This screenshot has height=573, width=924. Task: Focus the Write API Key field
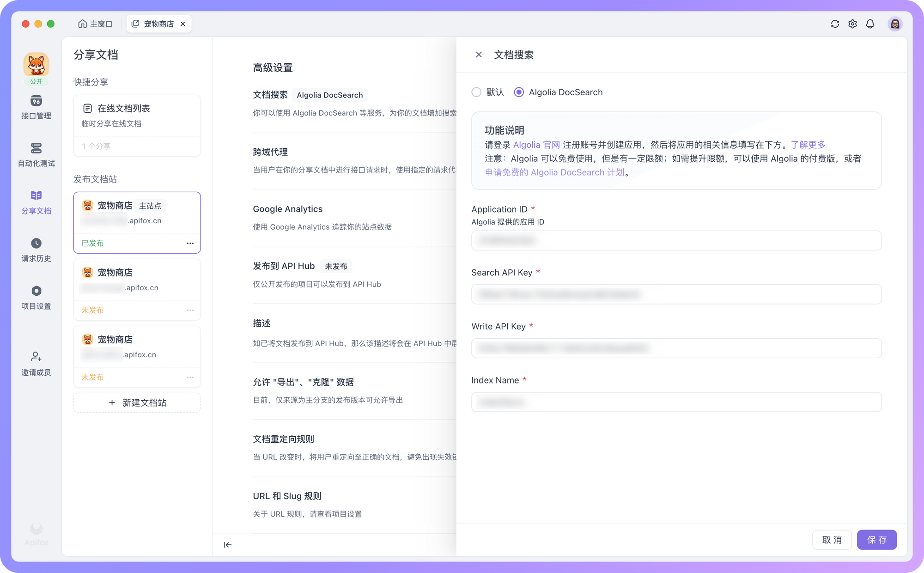pos(676,348)
